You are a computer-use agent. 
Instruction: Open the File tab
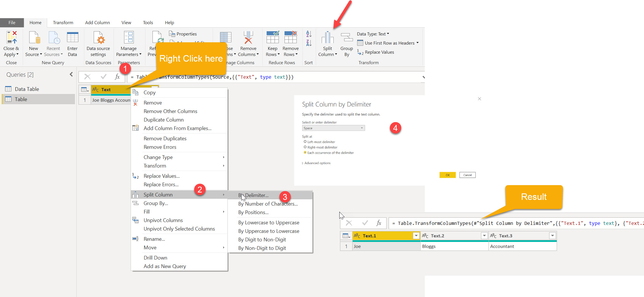tap(12, 23)
